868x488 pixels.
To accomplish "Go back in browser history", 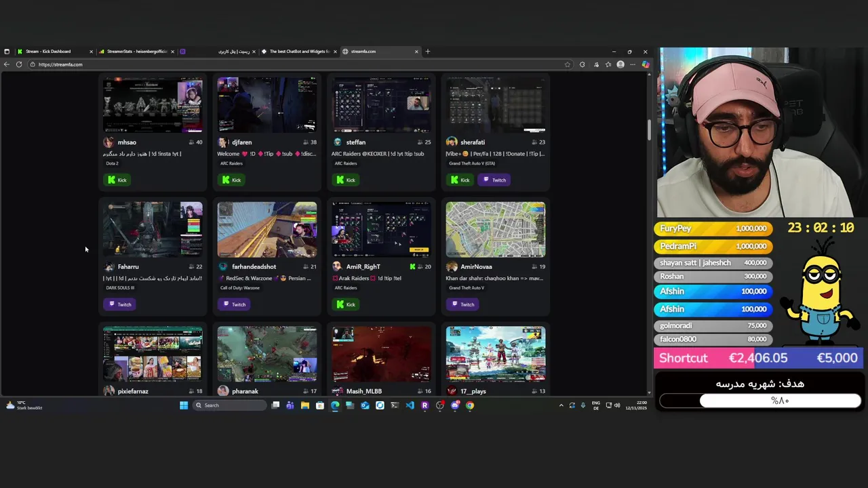I will click(6, 64).
